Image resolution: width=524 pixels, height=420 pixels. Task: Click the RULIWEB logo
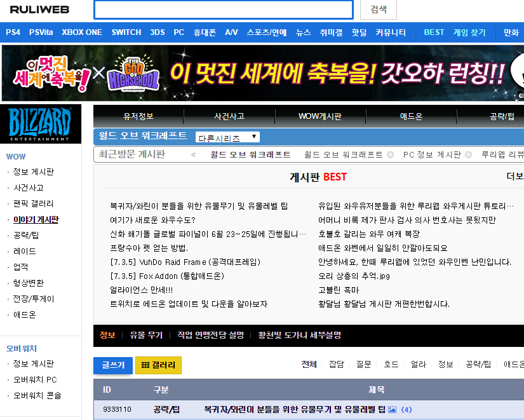pyautogui.click(x=39, y=10)
